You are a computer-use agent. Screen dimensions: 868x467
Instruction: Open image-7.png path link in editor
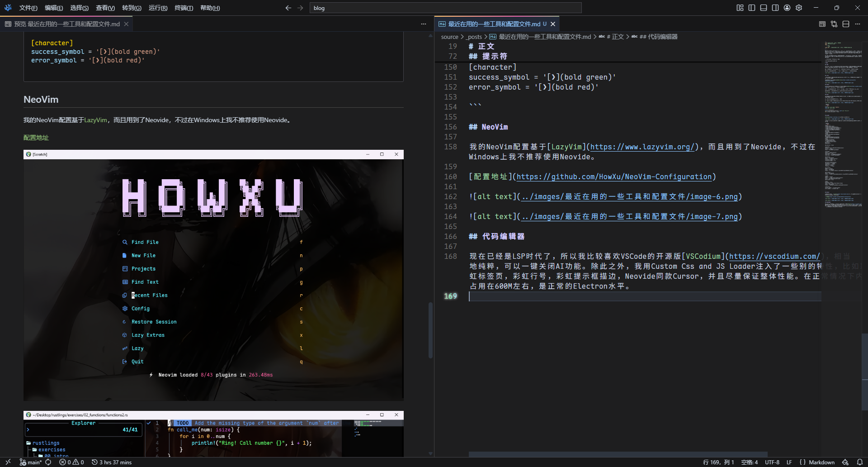tap(629, 216)
